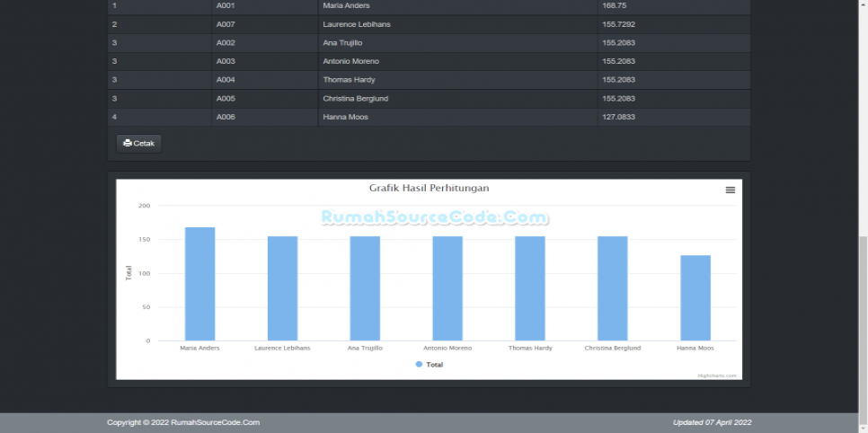This screenshot has height=433, width=868.
Task: Click the A007 code cell in table
Action: 226,24
